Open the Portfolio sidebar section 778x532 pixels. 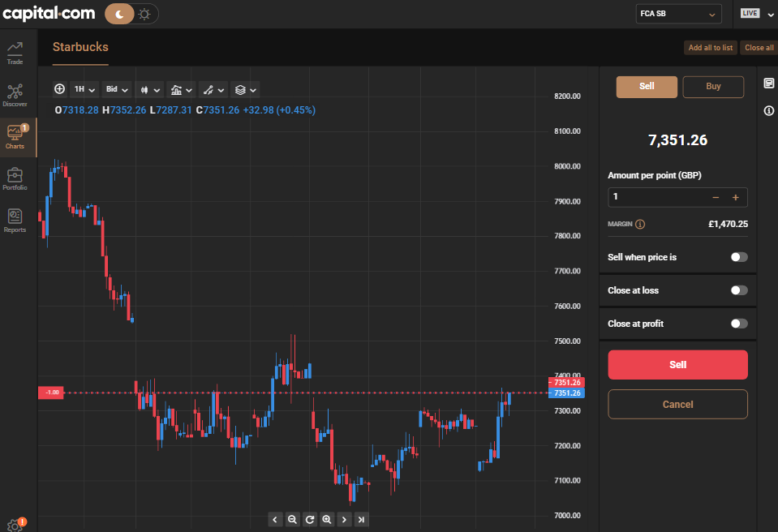pyautogui.click(x=15, y=179)
